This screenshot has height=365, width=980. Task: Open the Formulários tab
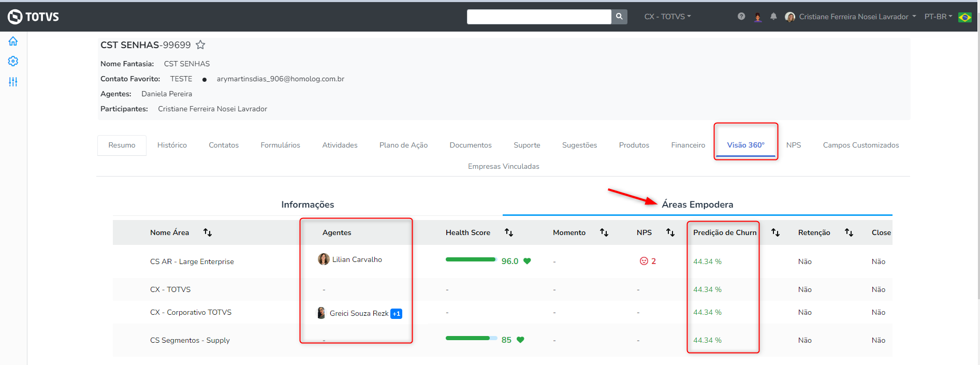click(x=280, y=145)
